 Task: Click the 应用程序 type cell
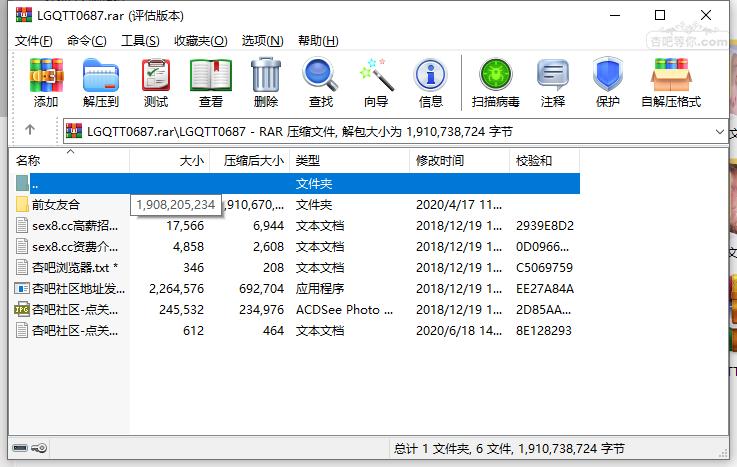(x=320, y=288)
